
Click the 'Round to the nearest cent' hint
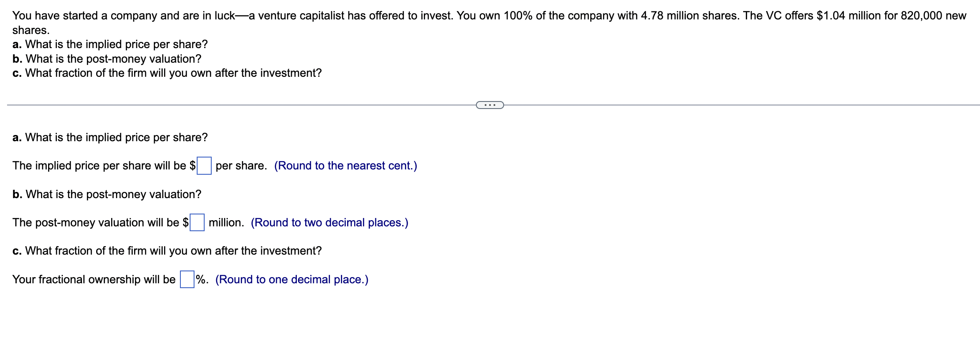[345, 166]
